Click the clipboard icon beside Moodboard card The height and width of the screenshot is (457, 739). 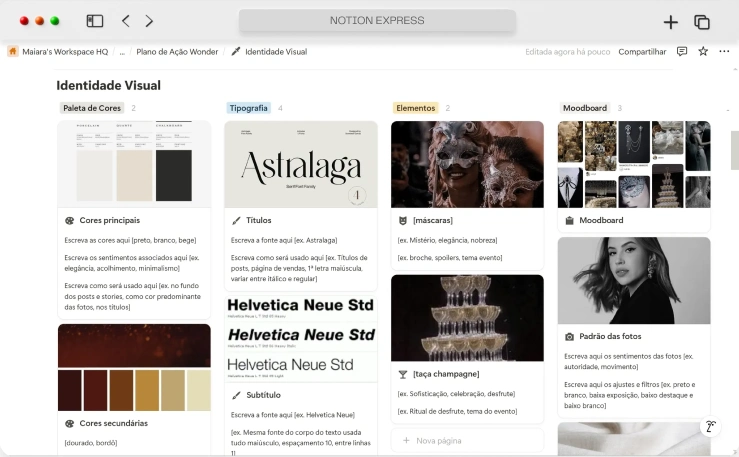click(569, 220)
